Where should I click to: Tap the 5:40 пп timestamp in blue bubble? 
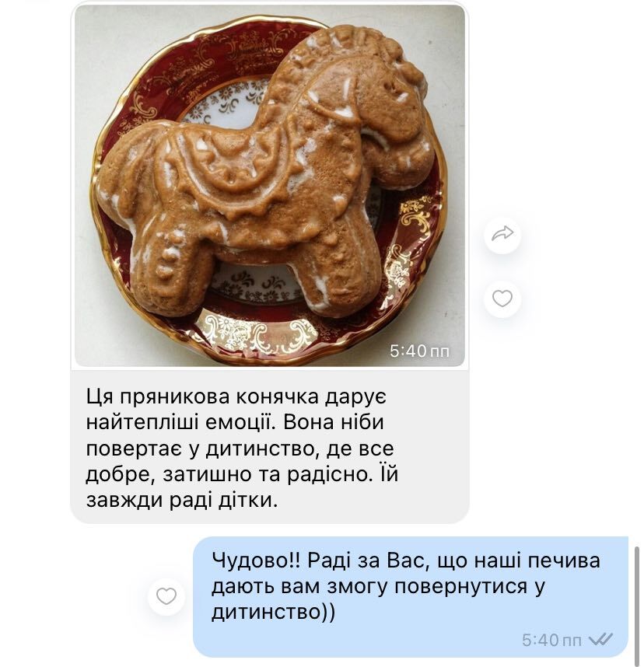point(551,640)
